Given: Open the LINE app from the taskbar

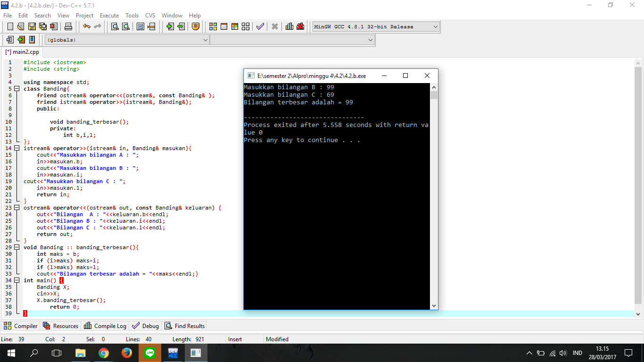Looking at the screenshot, I should tap(150, 353).
